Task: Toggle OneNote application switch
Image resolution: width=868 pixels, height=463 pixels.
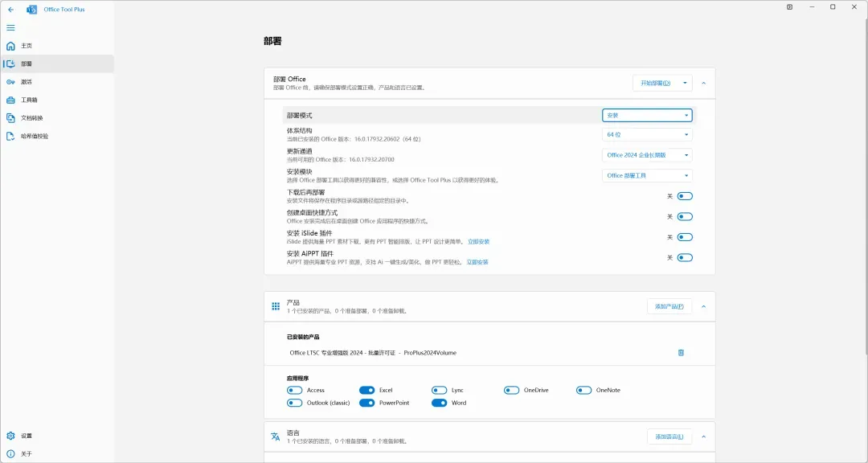Action: pos(584,391)
